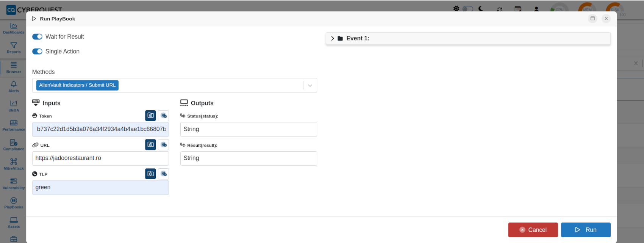
Task: Go to the Browser sidebar item
Action: (x=14, y=67)
